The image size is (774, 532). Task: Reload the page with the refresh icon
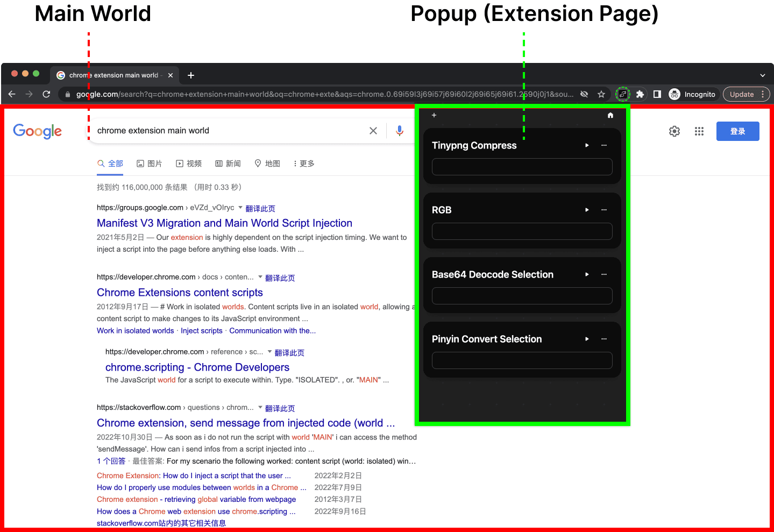click(x=46, y=94)
